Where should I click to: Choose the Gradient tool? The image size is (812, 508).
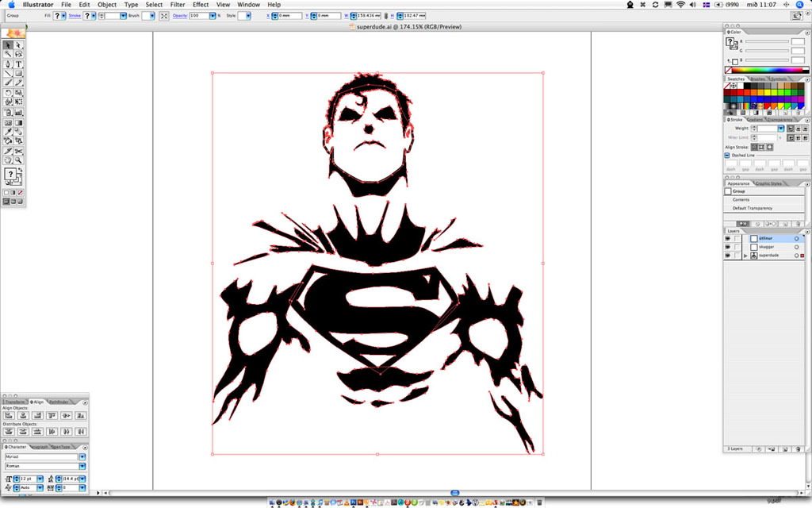pos(19,122)
